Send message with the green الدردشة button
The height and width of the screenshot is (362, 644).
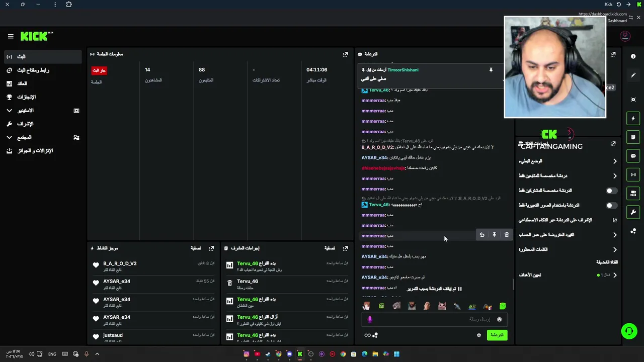click(x=497, y=335)
